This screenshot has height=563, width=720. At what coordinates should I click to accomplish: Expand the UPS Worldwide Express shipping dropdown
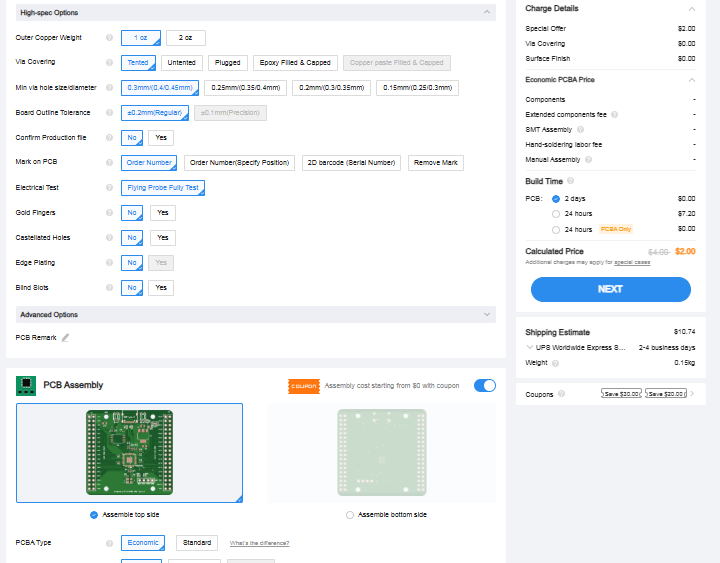pos(530,347)
